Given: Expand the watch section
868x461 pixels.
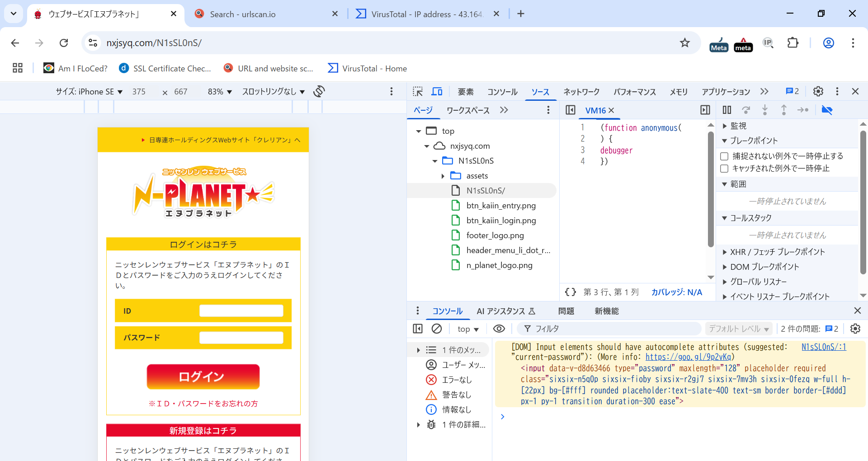Looking at the screenshot, I should tap(725, 126).
